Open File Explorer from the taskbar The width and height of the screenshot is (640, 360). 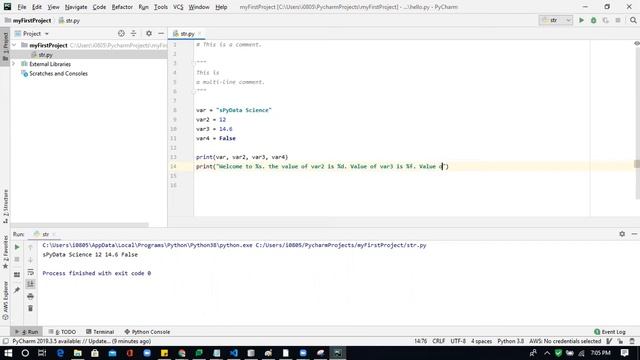(x=78, y=353)
